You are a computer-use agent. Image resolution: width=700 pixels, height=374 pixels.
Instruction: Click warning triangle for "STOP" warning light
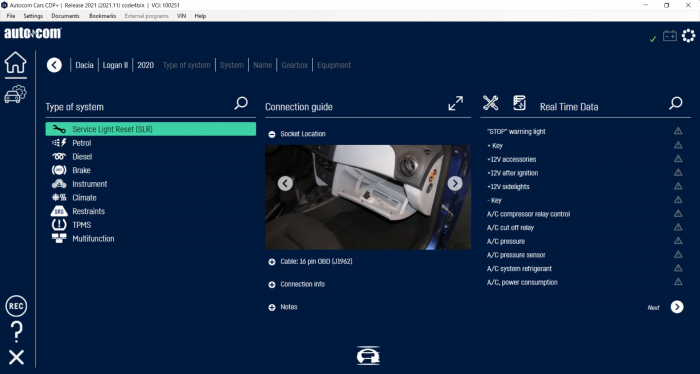[x=678, y=131]
